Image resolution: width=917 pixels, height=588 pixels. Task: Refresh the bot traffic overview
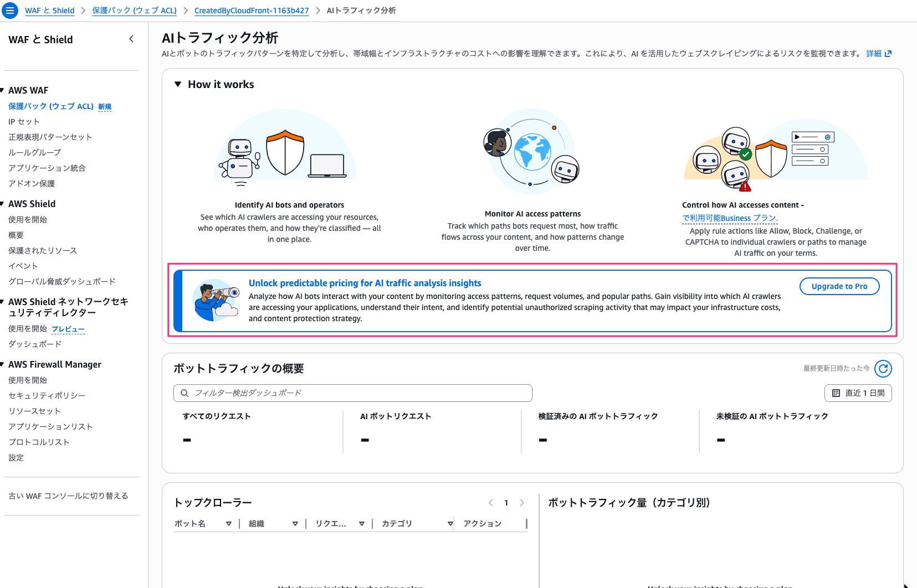point(883,369)
